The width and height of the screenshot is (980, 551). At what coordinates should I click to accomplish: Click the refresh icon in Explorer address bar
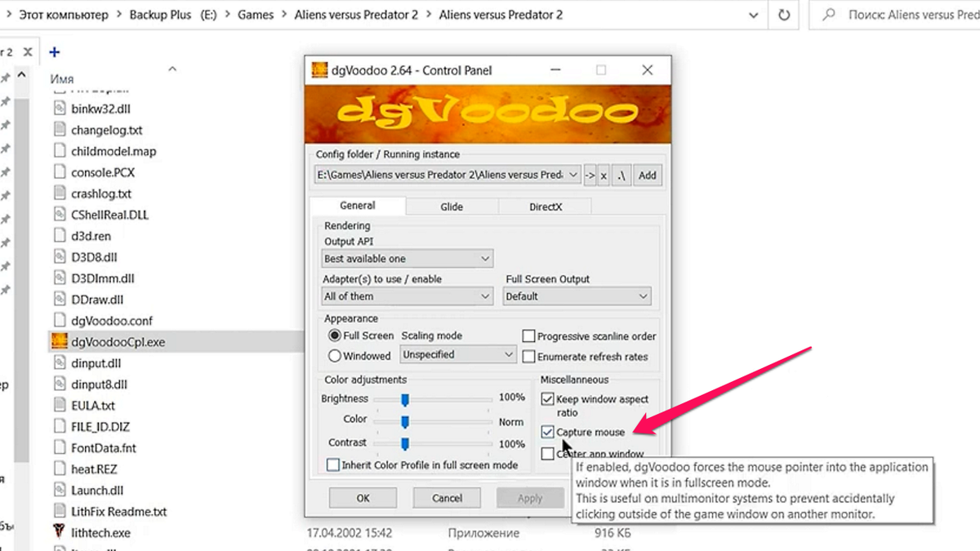[x=783, y=14]
